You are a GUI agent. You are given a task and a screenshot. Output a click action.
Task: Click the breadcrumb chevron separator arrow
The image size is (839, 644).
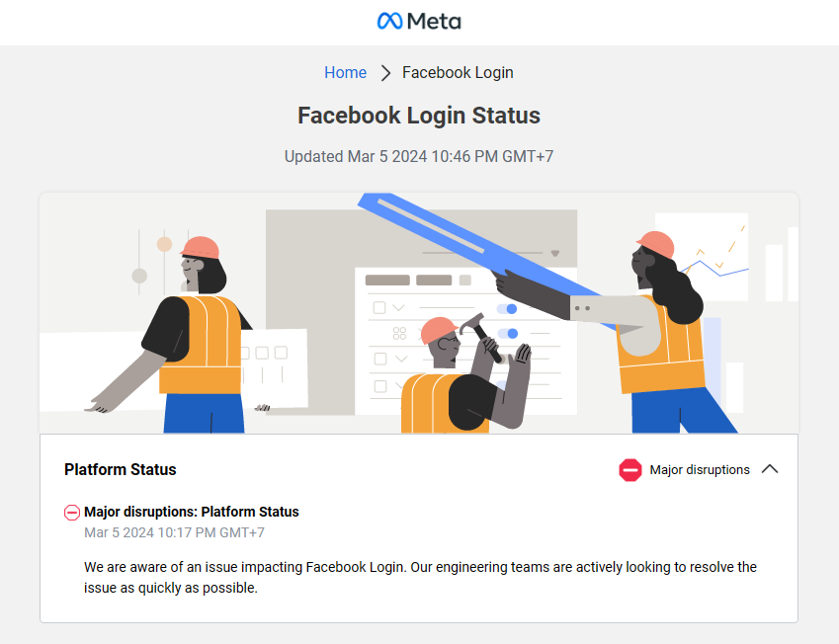tap(385, 73)
